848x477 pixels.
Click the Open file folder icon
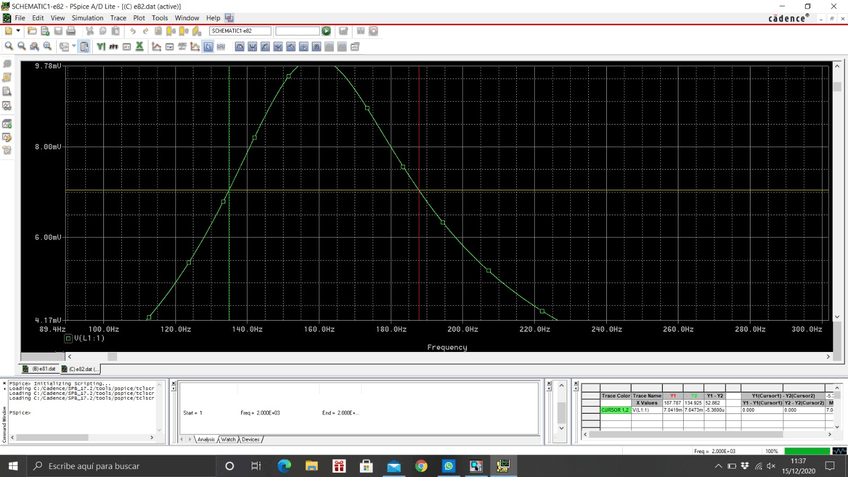pyautogui.click(x=32, y=31)
